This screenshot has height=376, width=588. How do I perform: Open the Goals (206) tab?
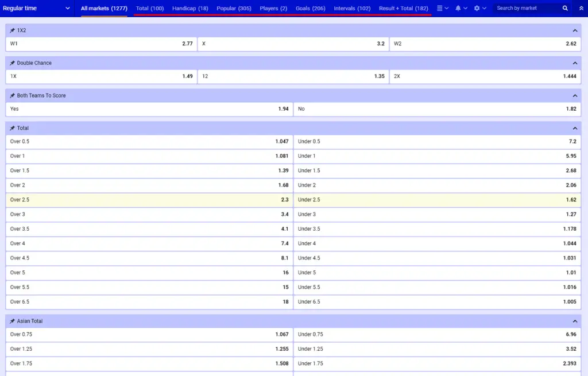coord(311,9)
